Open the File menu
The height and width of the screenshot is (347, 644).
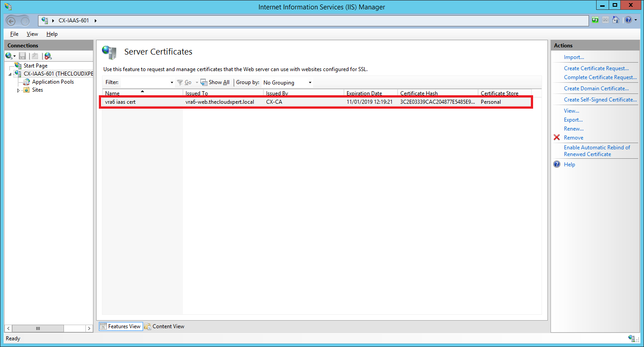(14, 34)
